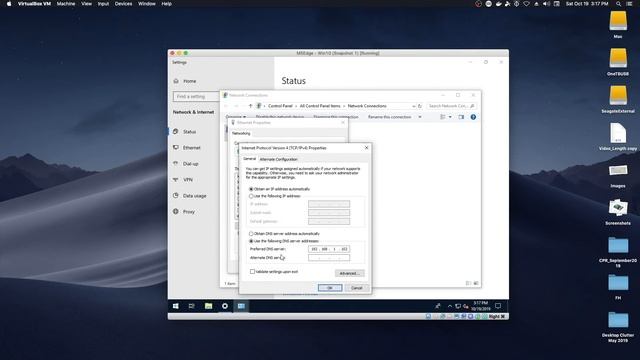Expand the Organize dropdown in Network Connections
The image size is (640, 360).
click(236, 117)
